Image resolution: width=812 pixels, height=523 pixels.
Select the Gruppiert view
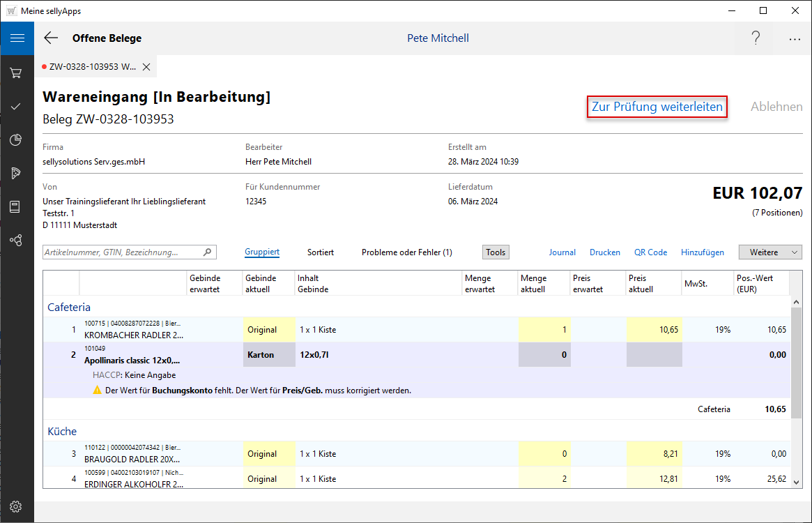[x=262, y=252]
